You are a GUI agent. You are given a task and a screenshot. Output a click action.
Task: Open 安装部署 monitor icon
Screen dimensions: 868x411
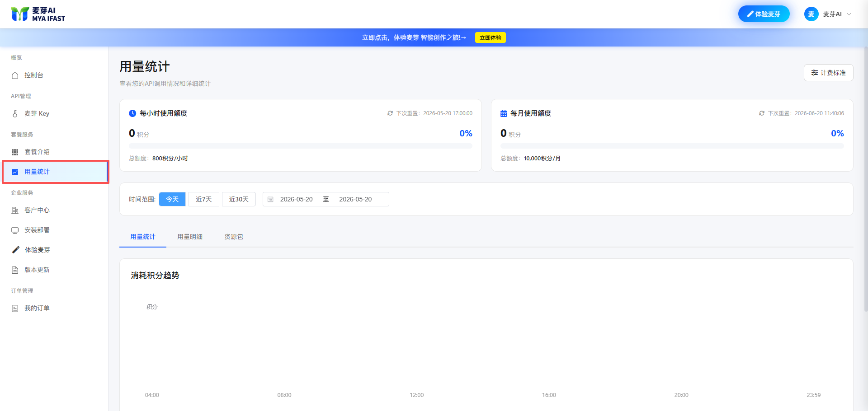point(15,230)
